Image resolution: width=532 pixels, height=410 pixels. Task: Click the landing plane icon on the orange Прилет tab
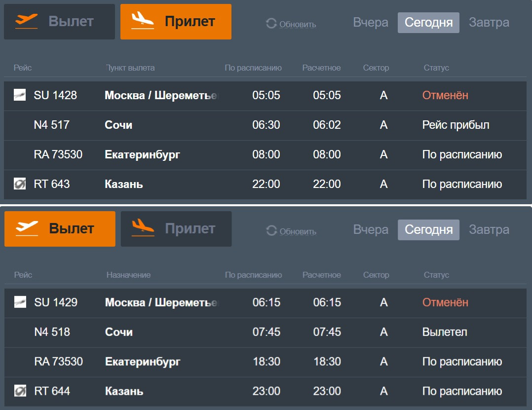[x=142, y=21]
